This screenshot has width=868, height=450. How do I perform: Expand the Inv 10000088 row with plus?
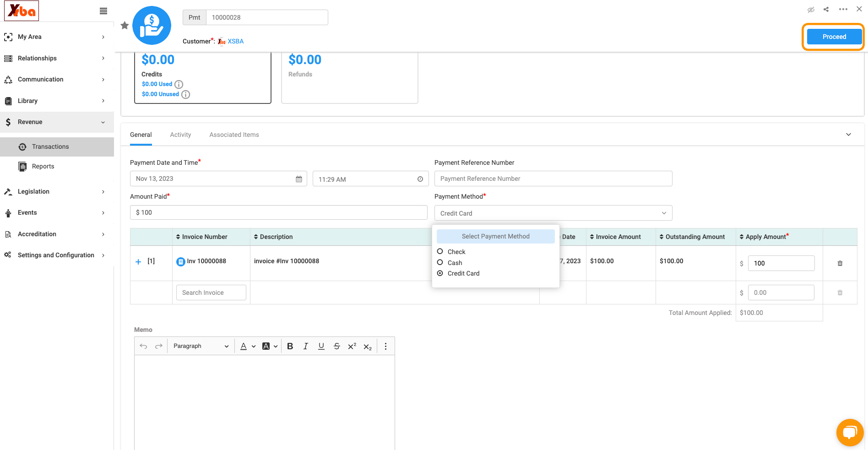coord(138,262)
